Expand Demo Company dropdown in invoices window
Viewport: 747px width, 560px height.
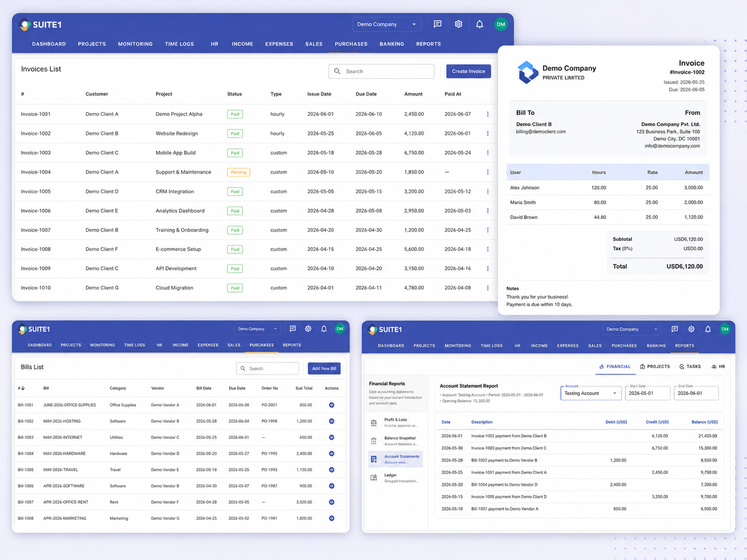387,24
